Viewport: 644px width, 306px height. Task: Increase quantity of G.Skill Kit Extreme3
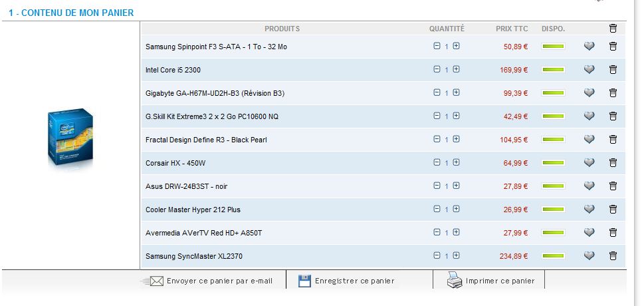click(x=456, y=116)
